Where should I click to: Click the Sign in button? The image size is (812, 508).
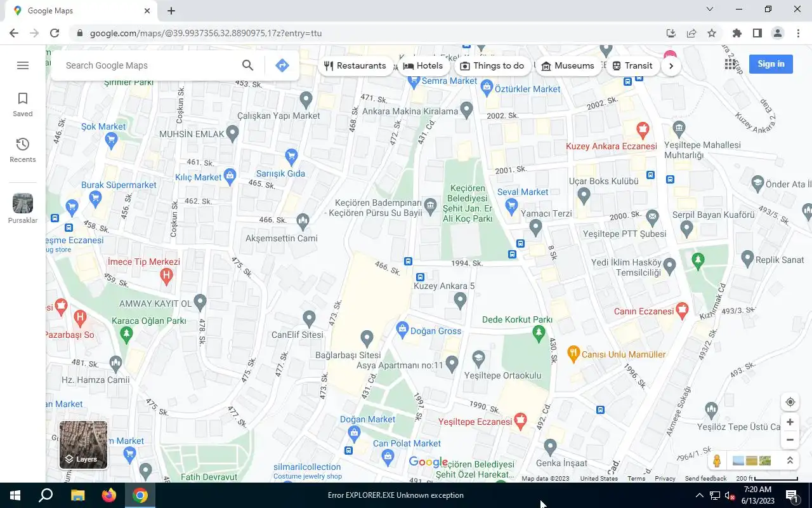tap(771, 63)
